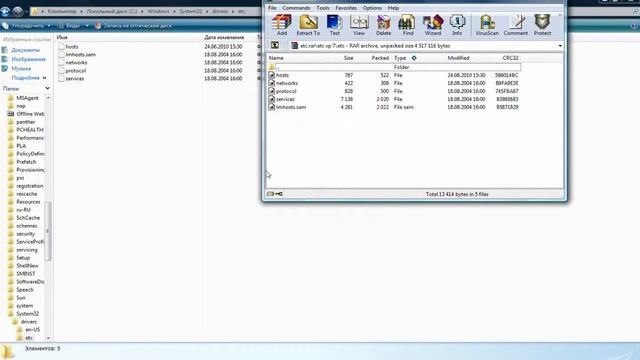Click the Test archive icon

click(x=334, y=25)
